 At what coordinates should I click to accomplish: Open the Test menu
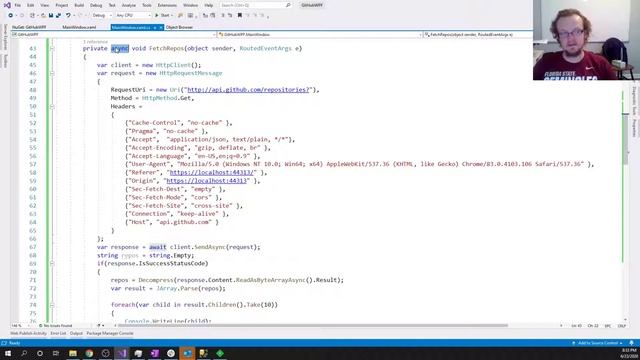[112, 5]
